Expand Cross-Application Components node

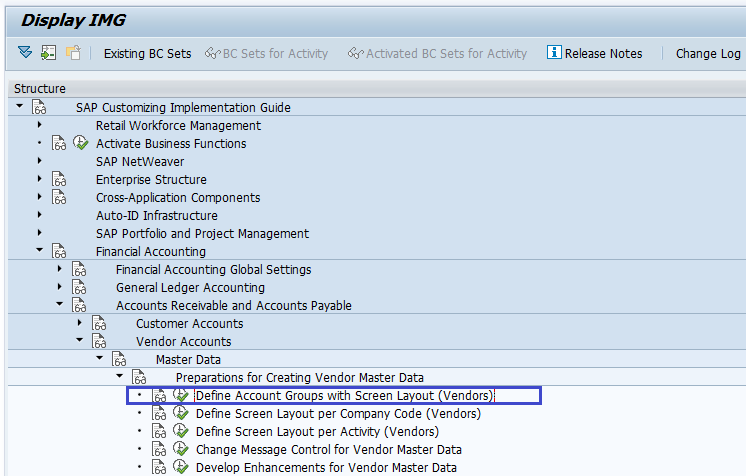point(39,197)
